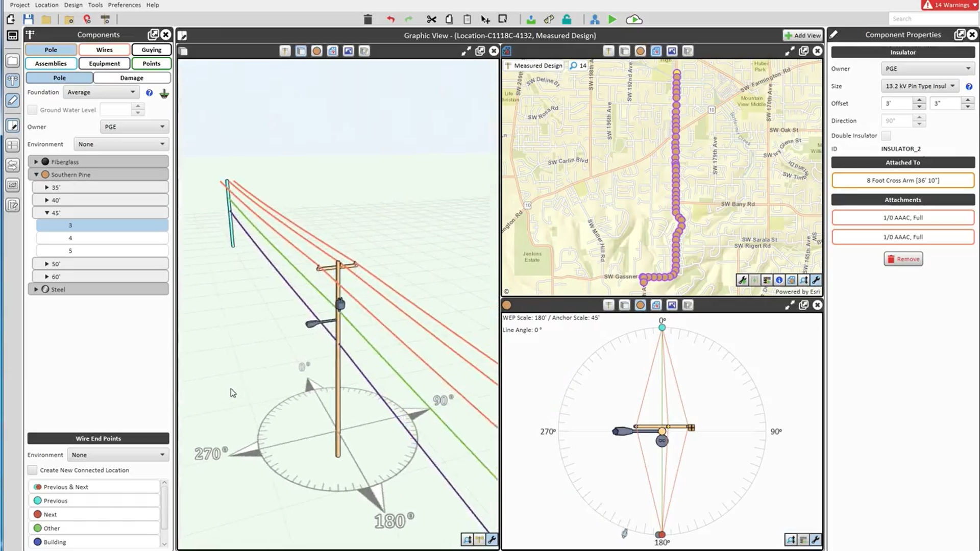Click the Remove button

click(x=903, y=259)
